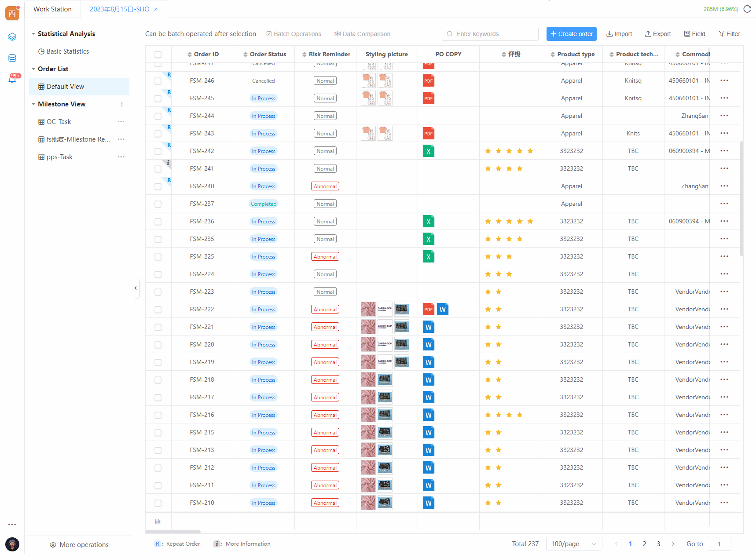Select the checkbox for order FSM-237
This screenshot has width=756, height=558.
[158, 204]
